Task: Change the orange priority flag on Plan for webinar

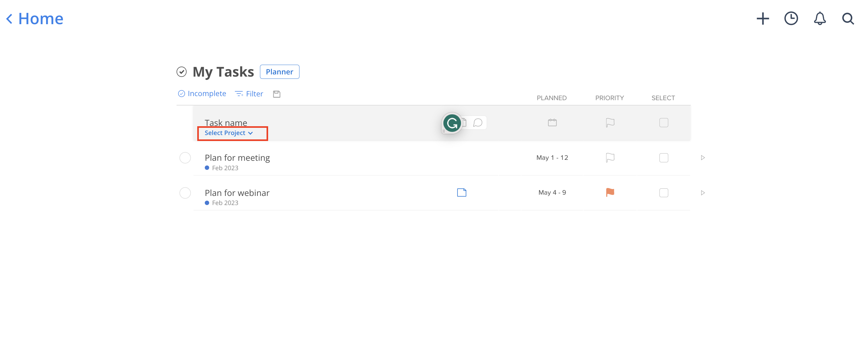Action: [610, 192]
